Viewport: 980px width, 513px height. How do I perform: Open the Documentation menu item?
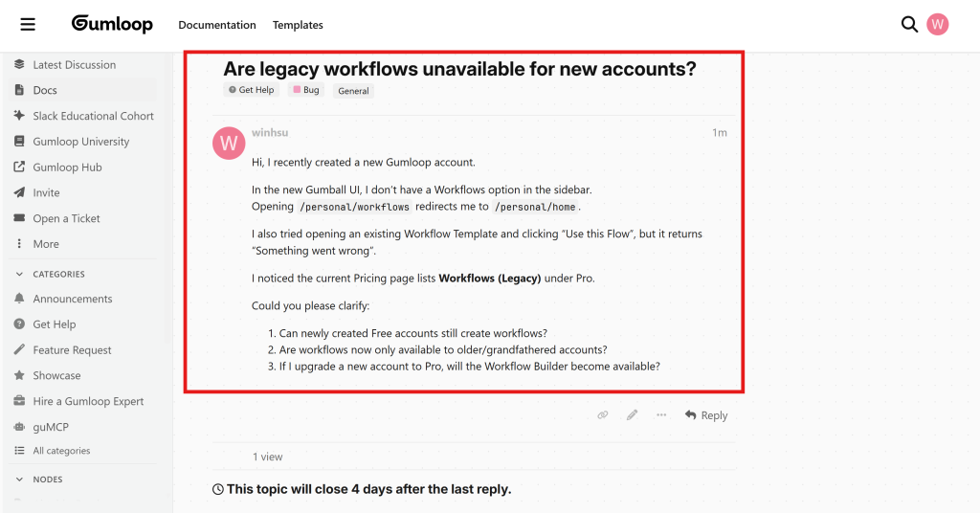pos(217,25)
